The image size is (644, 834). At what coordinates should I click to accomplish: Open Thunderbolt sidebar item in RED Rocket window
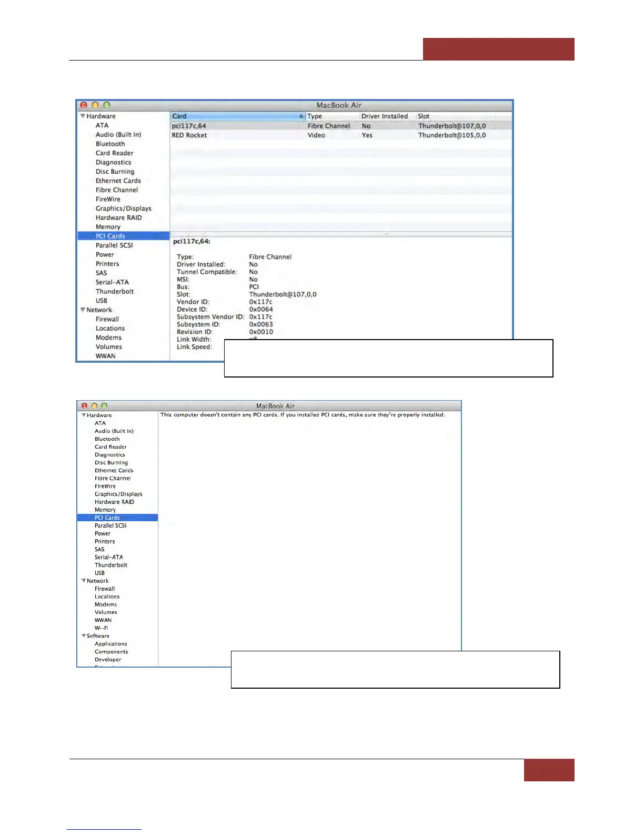pyautogui.click(x=115, y=291)
